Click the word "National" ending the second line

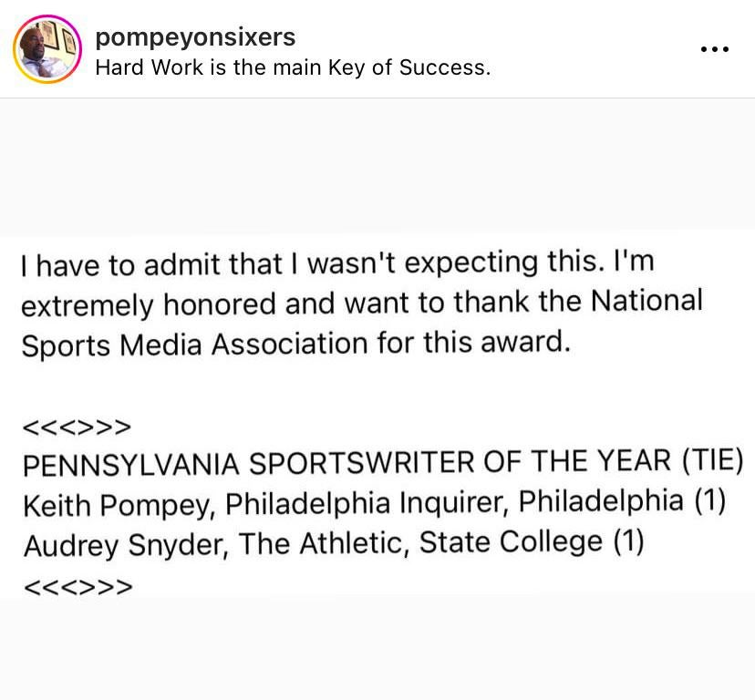pos(646,301)
